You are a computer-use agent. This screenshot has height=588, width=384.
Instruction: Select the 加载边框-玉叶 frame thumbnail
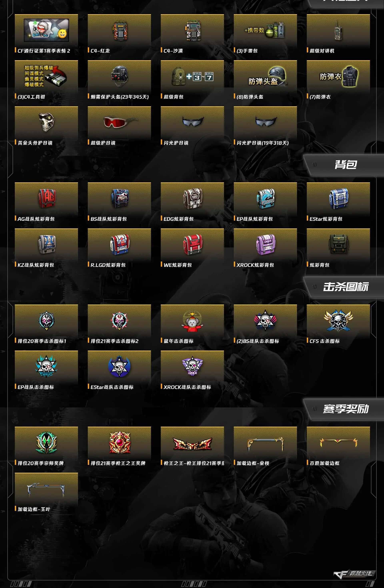point(46,490)
